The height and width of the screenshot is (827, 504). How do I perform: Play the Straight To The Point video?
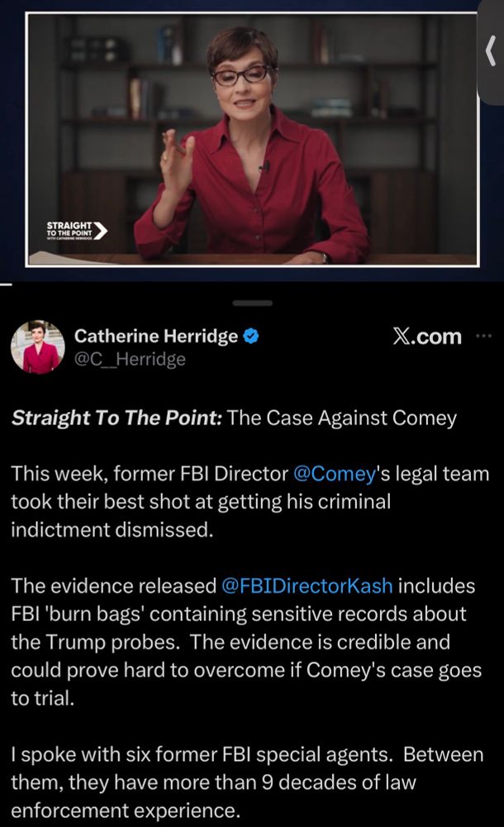pyautogui.click(x=252, y=139)
